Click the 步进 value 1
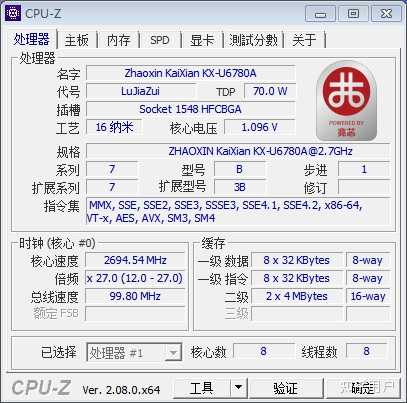 pyautogui.click(x=364, y=169)
